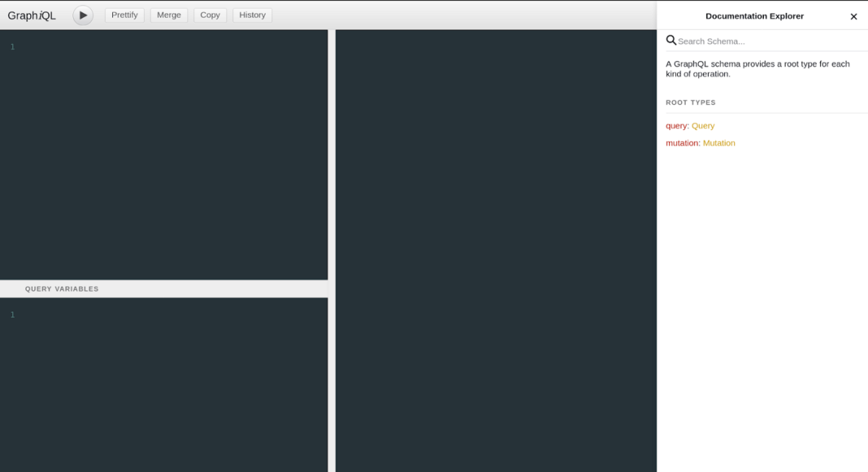Merge query fragments with Merge button

[169, 14]
